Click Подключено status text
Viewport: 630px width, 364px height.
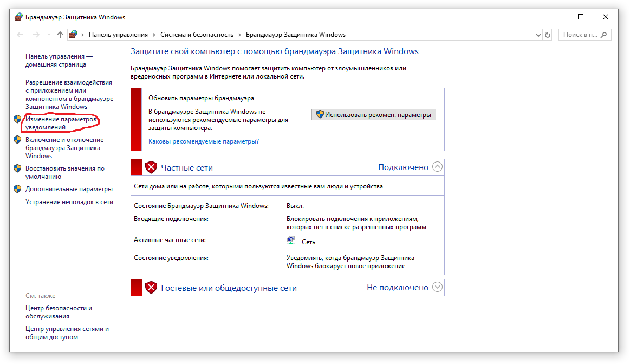(x=404, y=167)
